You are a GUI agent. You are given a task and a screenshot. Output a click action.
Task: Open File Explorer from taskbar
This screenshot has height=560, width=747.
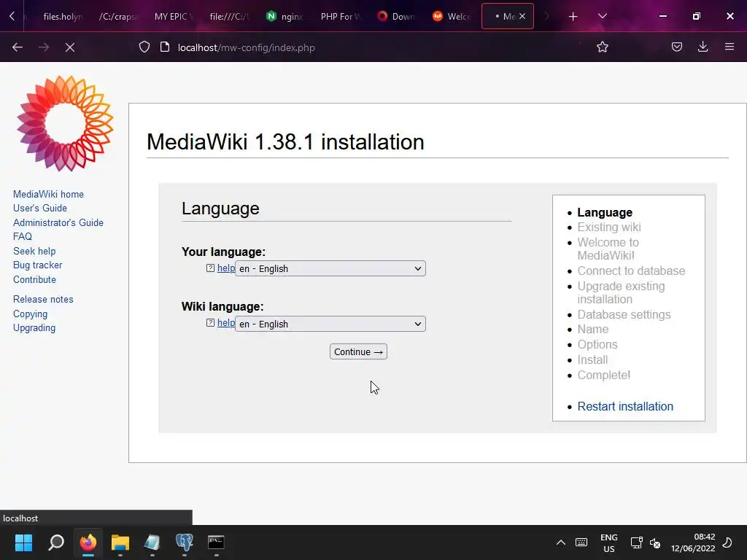tap(120, 542)
